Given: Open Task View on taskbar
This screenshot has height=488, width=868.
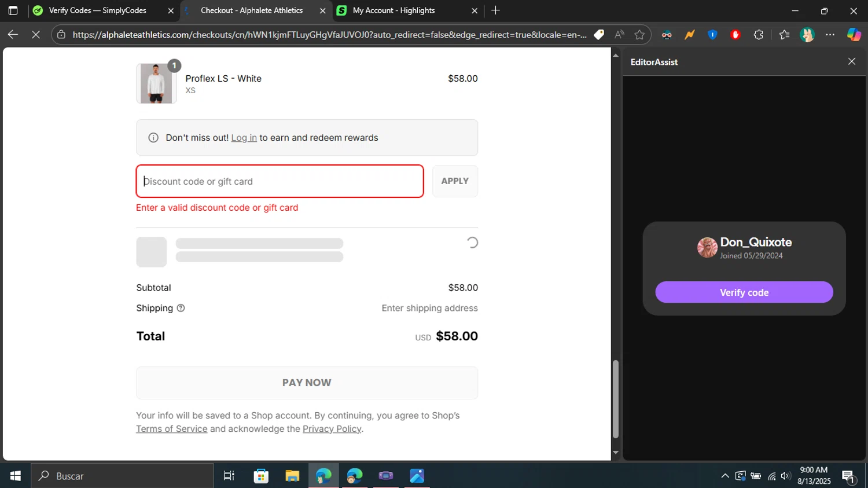Looking at the screenshot, I should coord(229,476).
